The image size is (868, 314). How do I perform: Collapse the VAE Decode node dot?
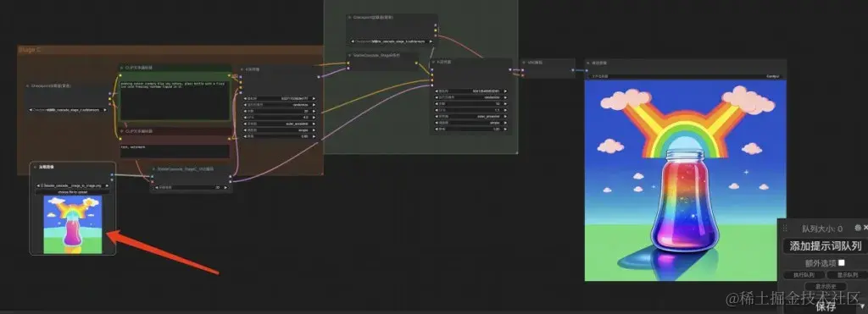click(x=524, y=63)
